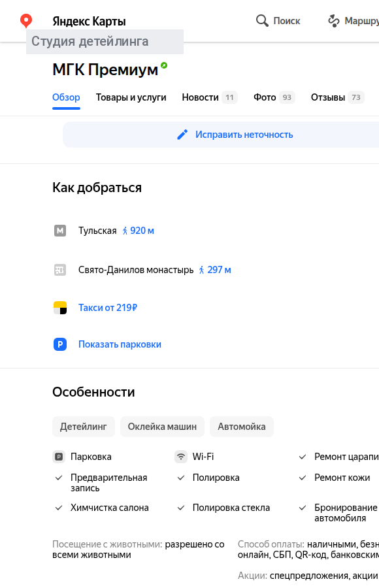Viewport: 379px width, 588px height.
Task: Click the Ремонт кожи feature
Action: [342, 478]
